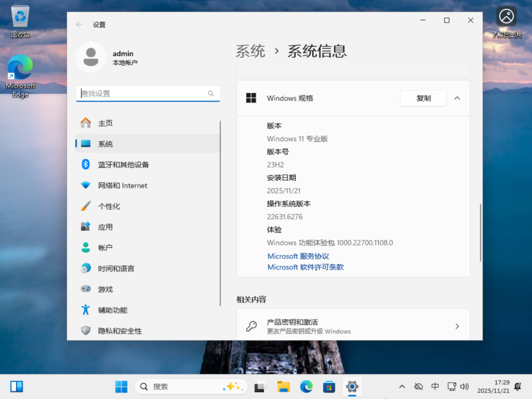Open the notification bell icon in tray

click(x=518, y=387)
